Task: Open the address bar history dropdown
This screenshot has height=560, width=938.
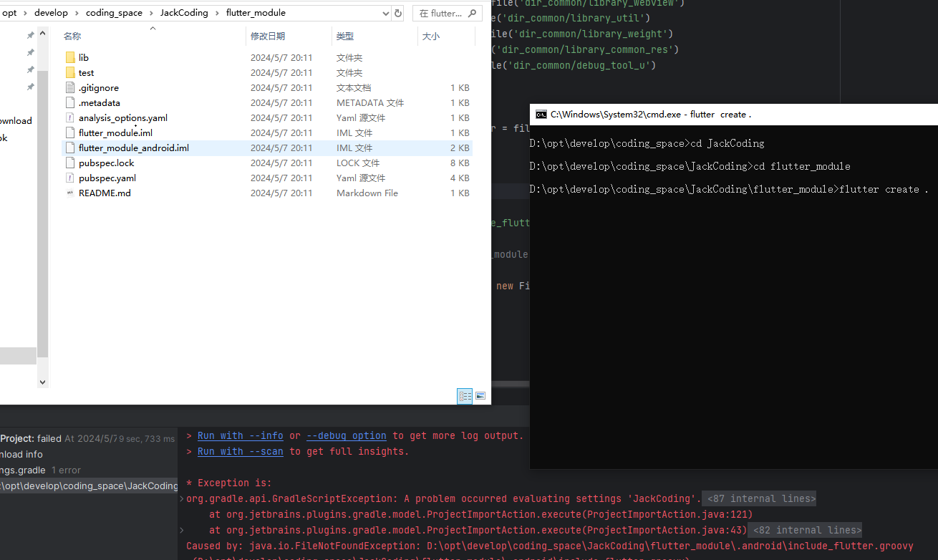Action: coord(385,13)
